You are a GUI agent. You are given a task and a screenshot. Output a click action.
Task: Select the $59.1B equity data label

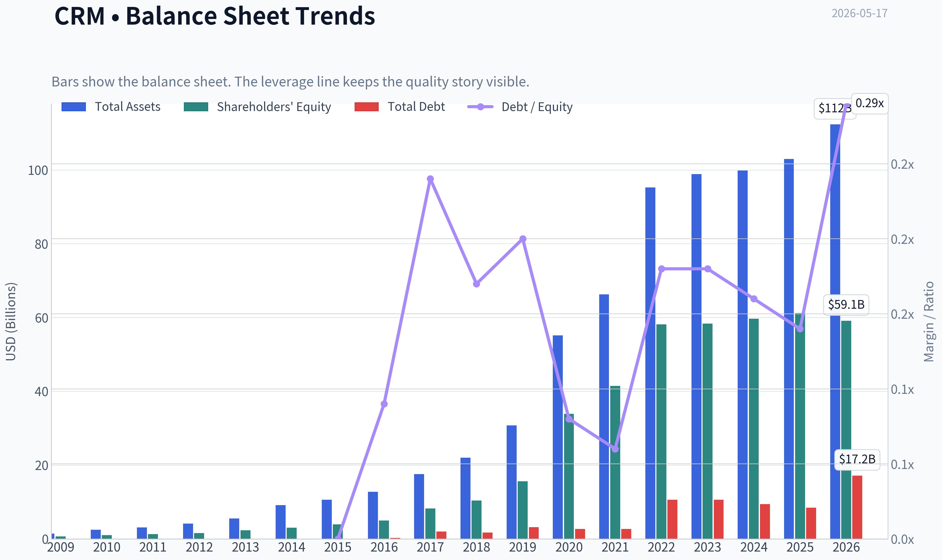click(x=846, y=305)
